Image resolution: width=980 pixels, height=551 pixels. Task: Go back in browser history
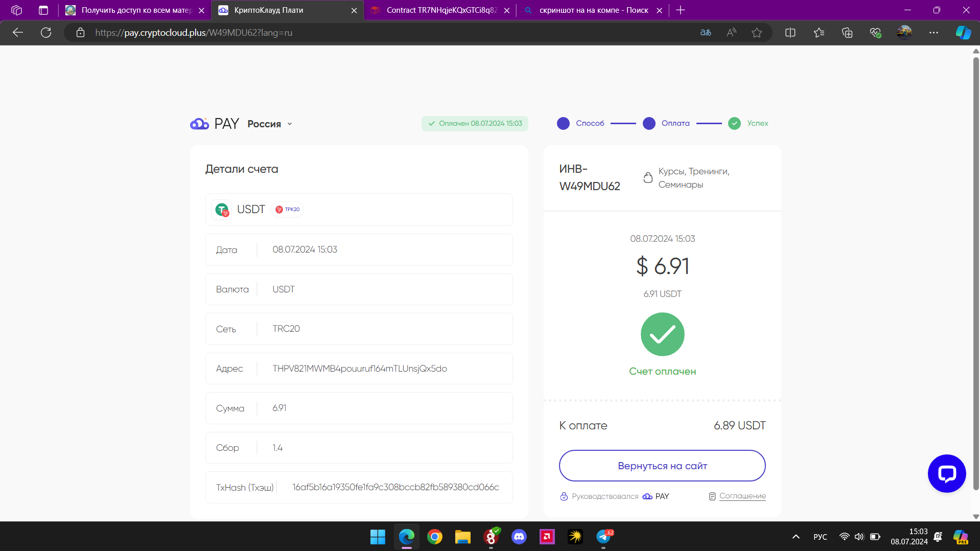coord(18,33)
